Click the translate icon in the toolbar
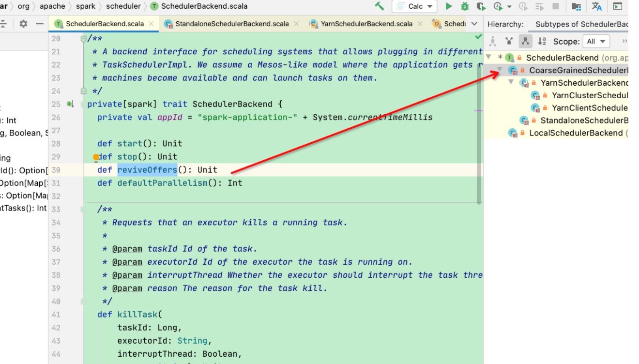 [597, 6]
